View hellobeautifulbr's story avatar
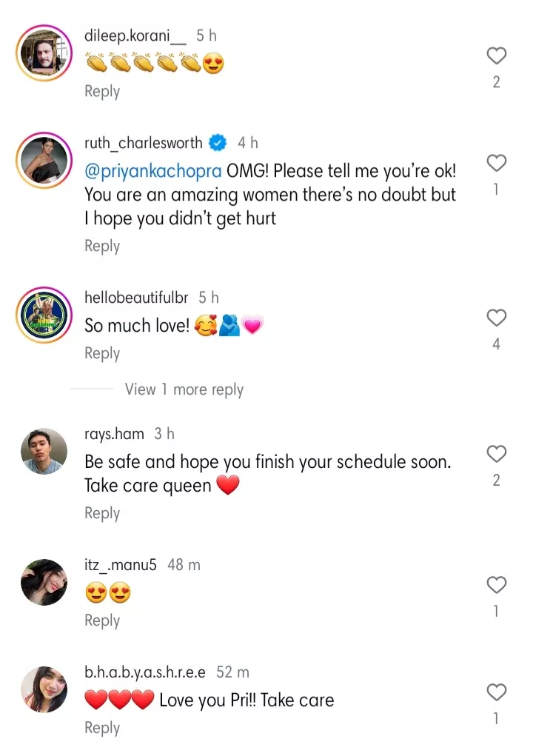The width and height of the screenshot is (533, 756). (x=44, y=315)
